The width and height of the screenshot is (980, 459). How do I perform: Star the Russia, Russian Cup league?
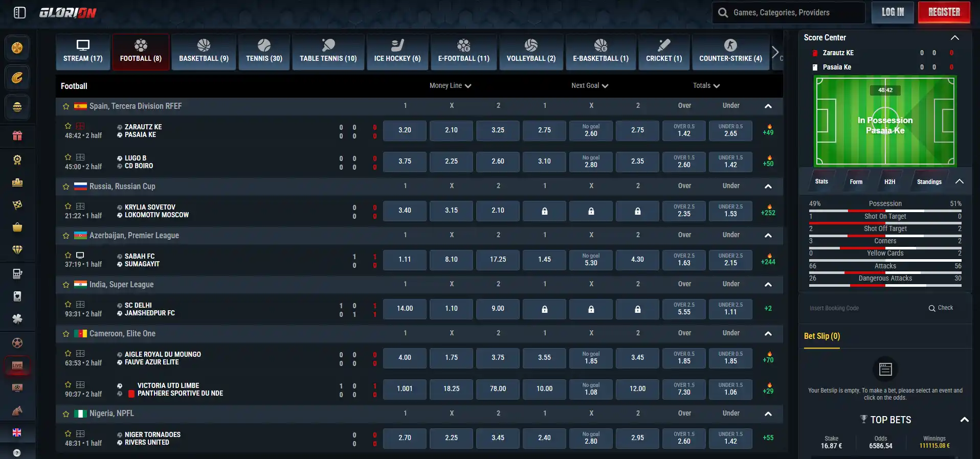click(66, 187)
